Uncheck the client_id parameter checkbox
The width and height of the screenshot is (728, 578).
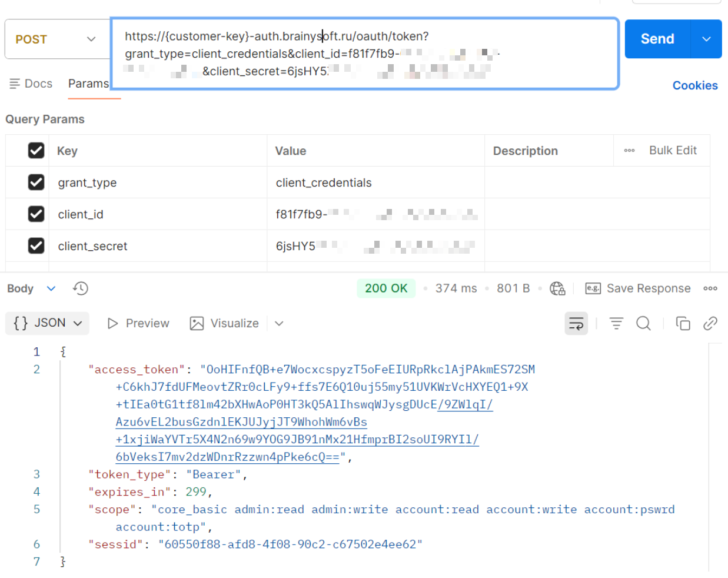pyautogui.click(x=36, y=214)
